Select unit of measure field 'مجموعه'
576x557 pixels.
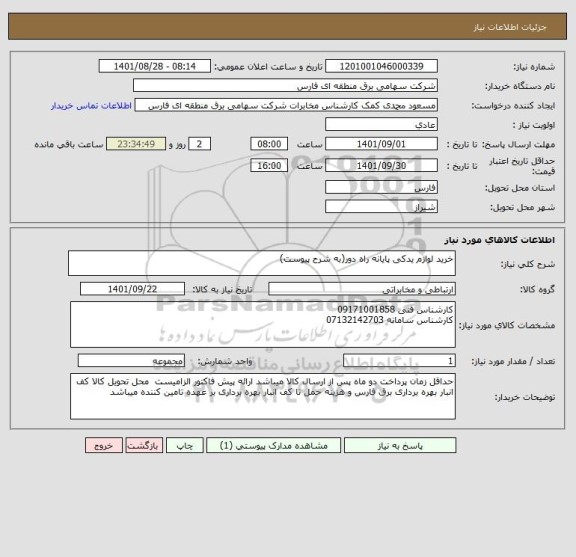click(x=131, y=361)
